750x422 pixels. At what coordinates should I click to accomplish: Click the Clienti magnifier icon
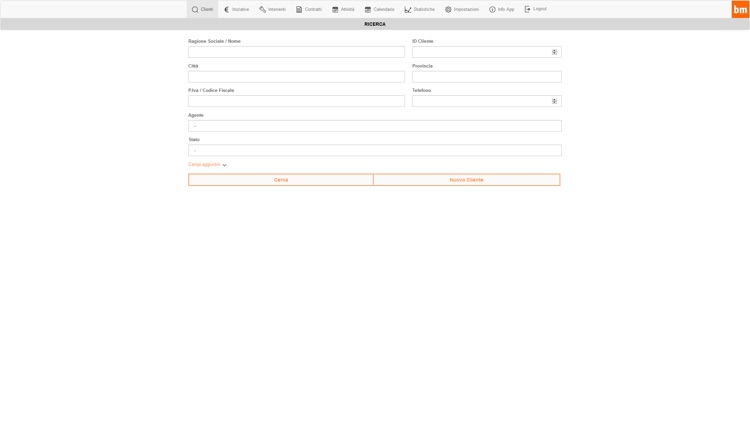point(195,10)
